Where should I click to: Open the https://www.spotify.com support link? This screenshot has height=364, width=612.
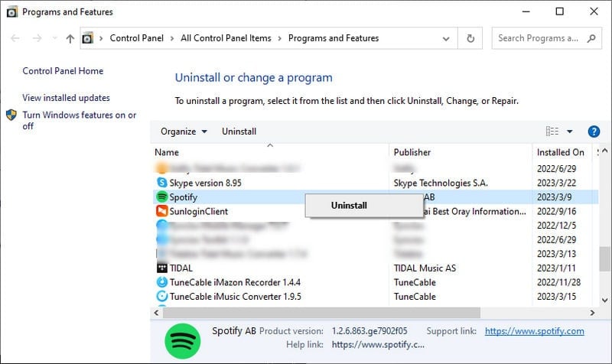(x=534, y=331)
